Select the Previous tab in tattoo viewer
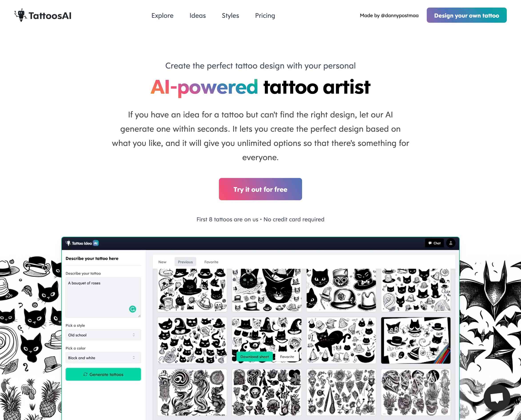The height and width of the screenshot is (420, 521). click(184, 262)
